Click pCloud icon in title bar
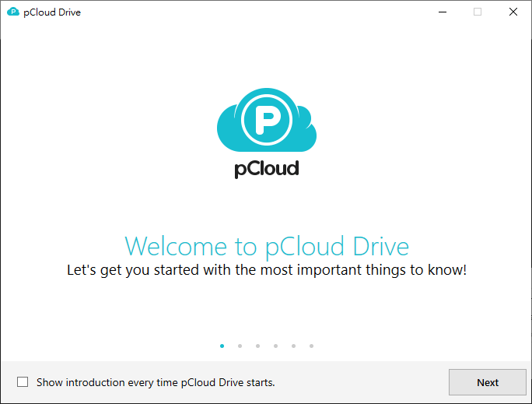Screen dimensions: 532x404 (13, 12)
